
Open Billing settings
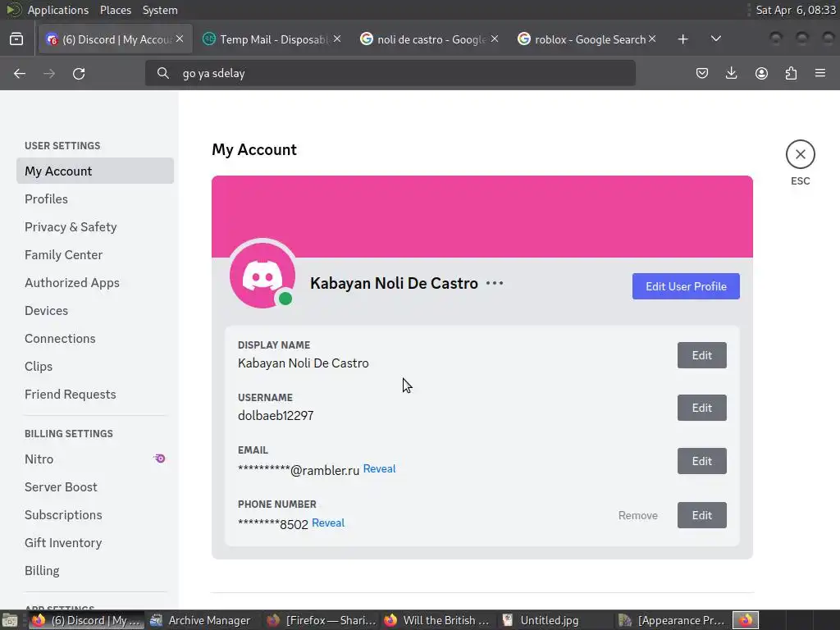point(95,570)
